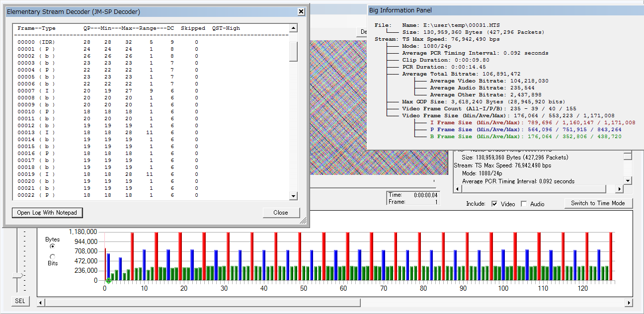This screenshot has height=314, width=644.
Task: Uncheck the Video include checkbox
Action: tap(494, 204)
